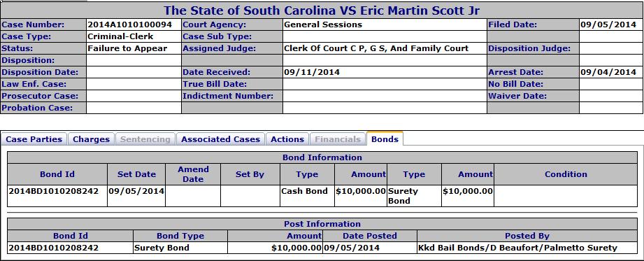Open the Case Parties tab
644x261 pixels.
tap(34, 139)
